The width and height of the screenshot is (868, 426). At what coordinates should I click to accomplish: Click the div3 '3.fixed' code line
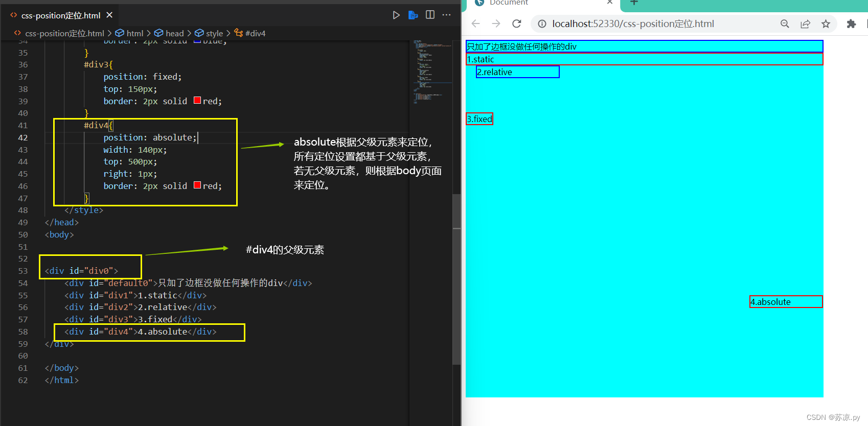coord(133,319)
